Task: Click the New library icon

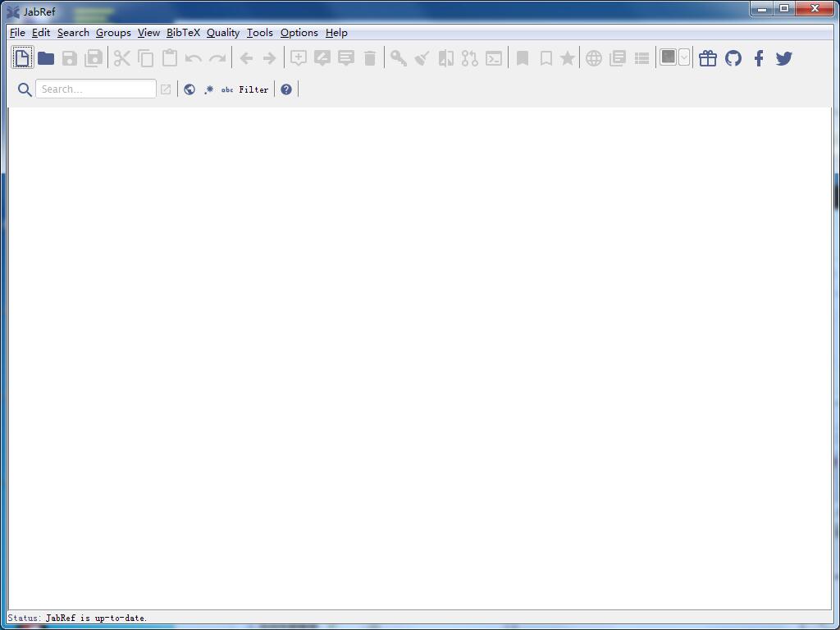Action: click(x=22, y=58)
